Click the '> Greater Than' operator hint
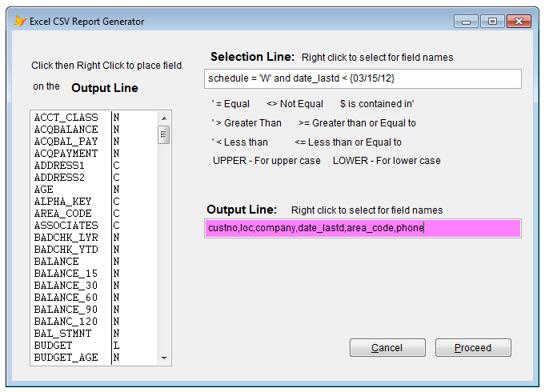Screen dimensions: 545x392 [x=246, y=123]
